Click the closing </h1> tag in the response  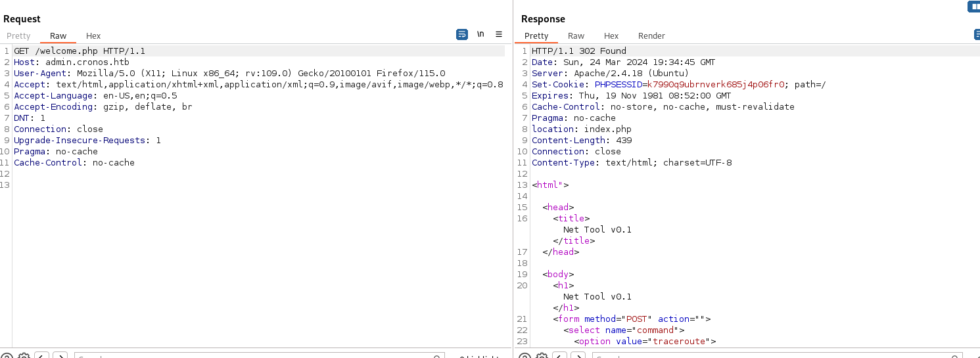tap(566, 308)
